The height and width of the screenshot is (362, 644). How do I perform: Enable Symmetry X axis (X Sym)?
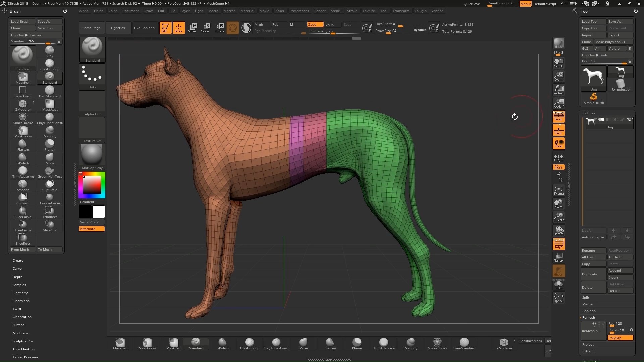click(558, 167)
